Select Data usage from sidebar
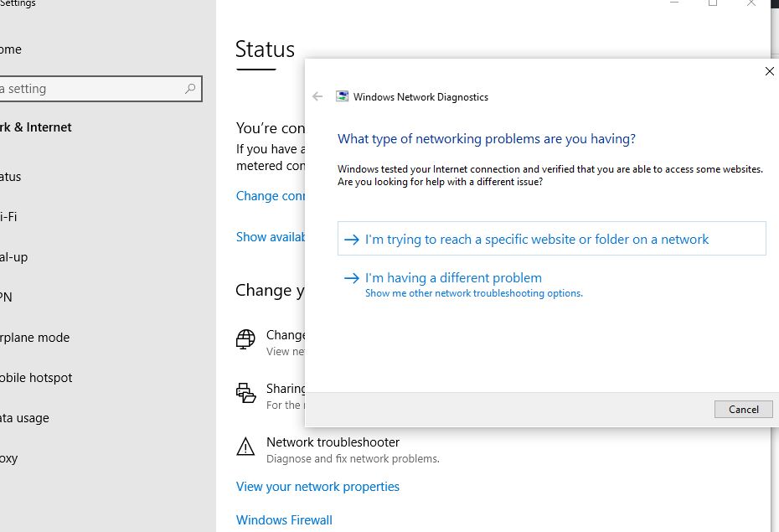The image size is (779, 532). coord(25,418)
